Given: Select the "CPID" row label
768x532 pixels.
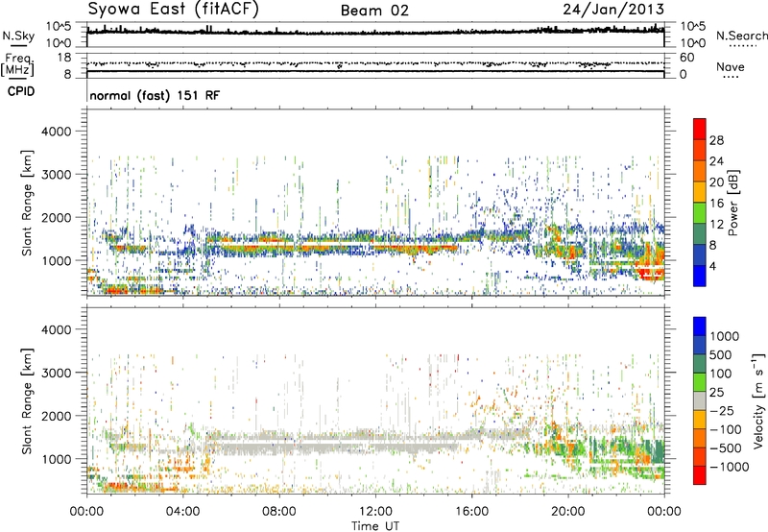Looking at the screenshot, I should tap(21, 91).
